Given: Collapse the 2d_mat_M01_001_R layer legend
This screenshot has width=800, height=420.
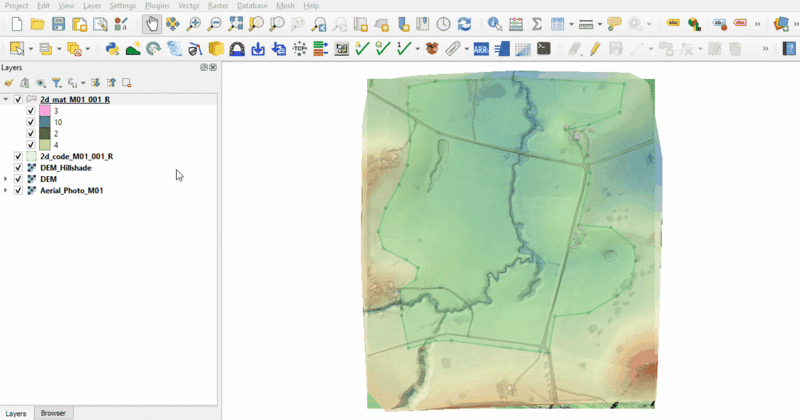Looking at the screenshot, I should tap(6, 100).
